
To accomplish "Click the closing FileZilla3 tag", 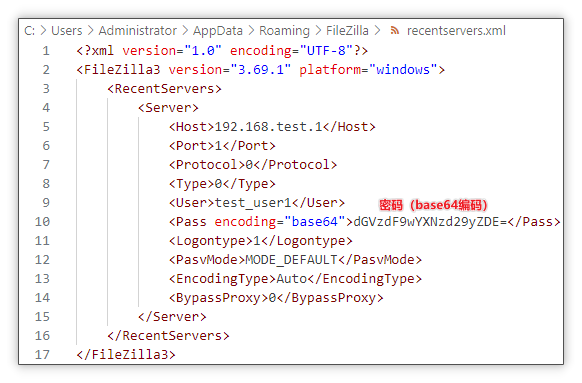I will (x=126, y=354).
